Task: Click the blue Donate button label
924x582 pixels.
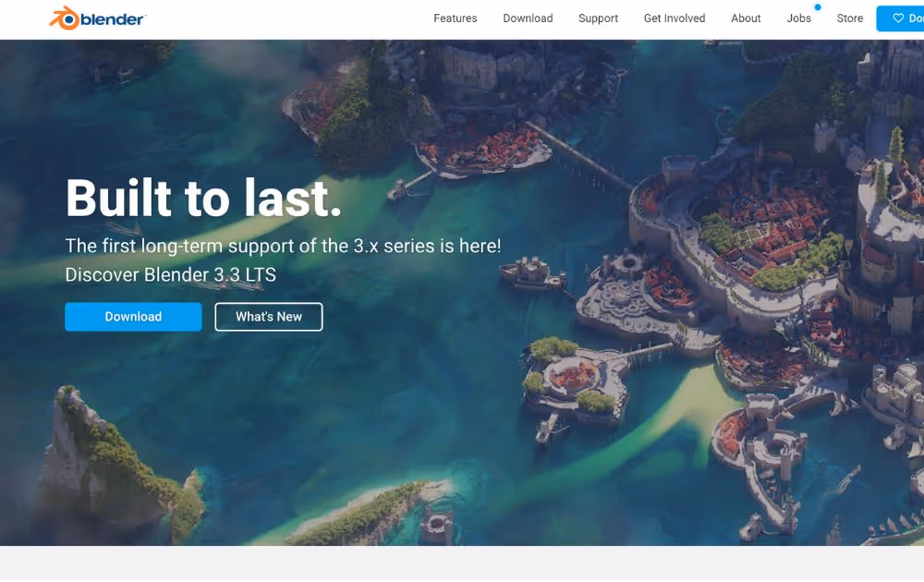Action: click(x=916, y=18)
